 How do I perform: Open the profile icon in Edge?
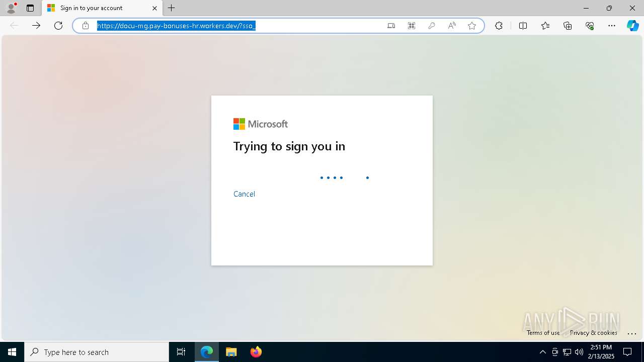[x=11, y=8]
